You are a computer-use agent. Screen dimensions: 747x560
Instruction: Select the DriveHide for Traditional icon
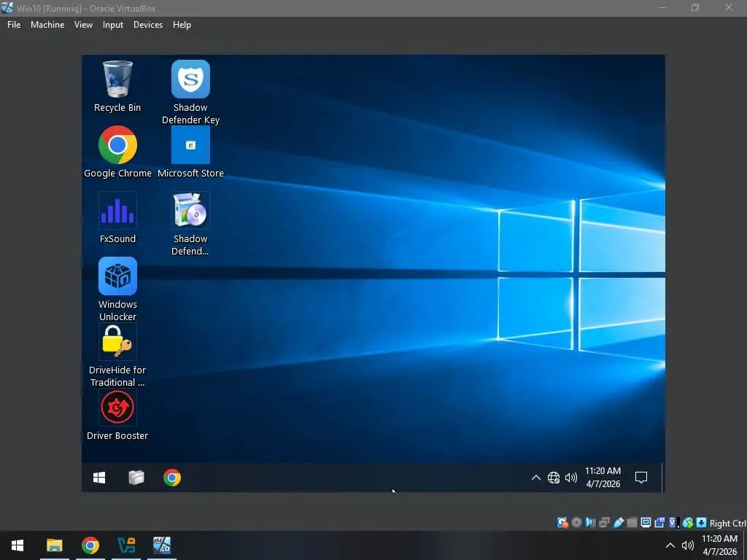click(117, 355)
